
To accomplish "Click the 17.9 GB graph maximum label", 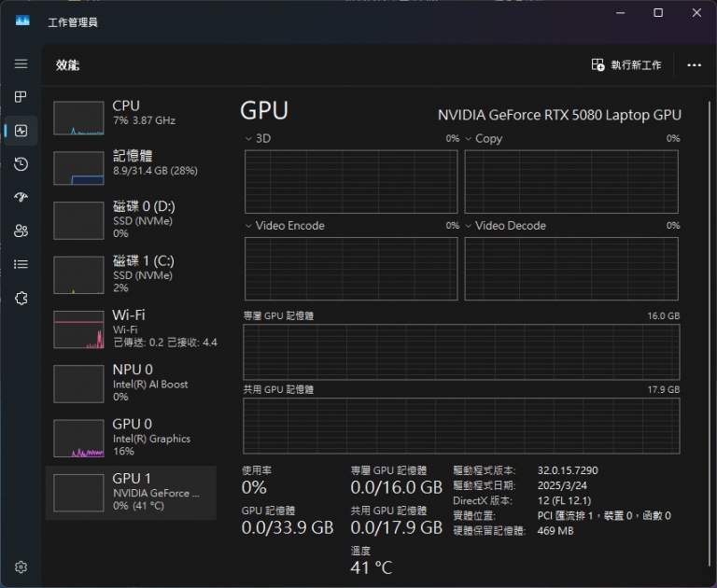I will tap(664, 389).
